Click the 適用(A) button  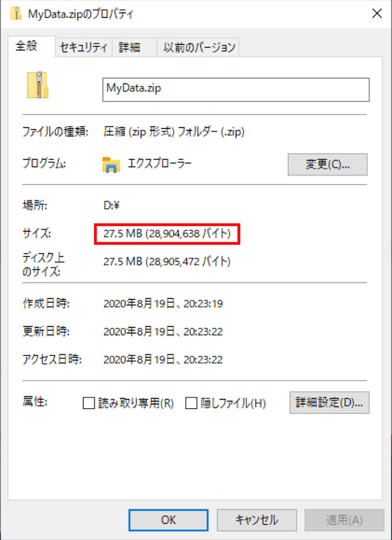coord(345,520)
